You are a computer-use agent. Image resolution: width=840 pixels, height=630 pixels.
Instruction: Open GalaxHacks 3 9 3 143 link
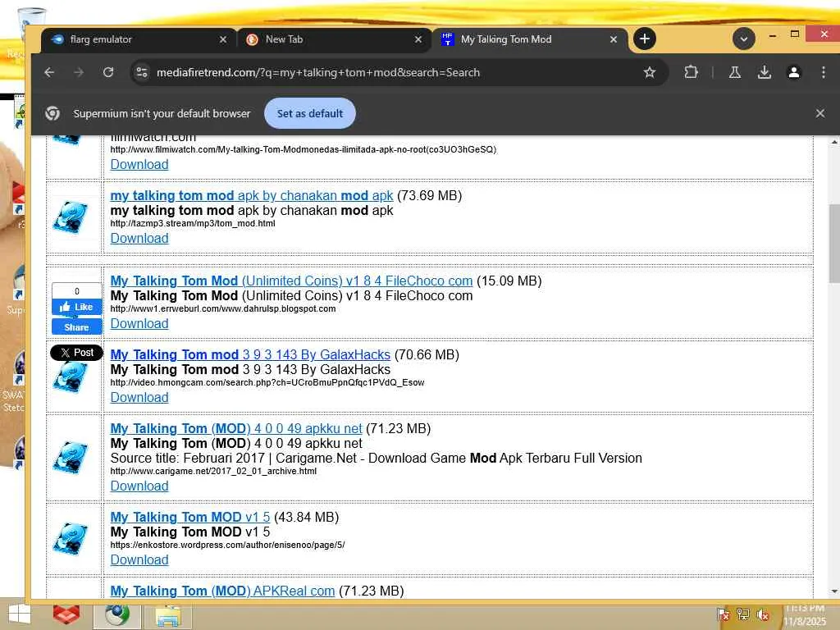[x=250, y=354]
